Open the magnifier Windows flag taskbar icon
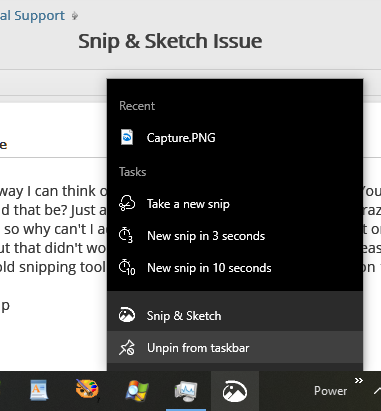 pos(137,391)
